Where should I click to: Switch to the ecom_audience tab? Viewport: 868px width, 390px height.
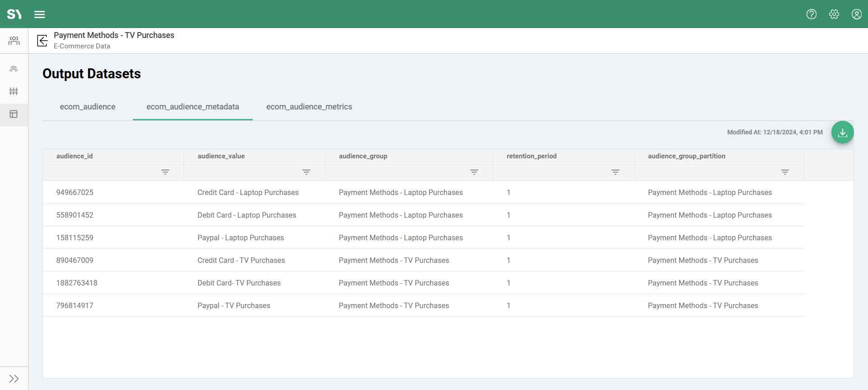coord(88,107)
